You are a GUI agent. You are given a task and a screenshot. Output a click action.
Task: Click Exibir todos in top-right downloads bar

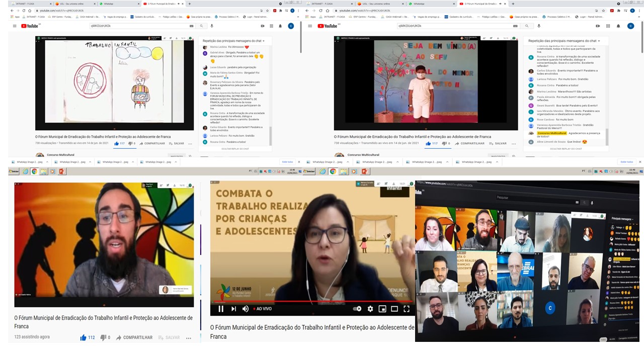[627, 162]
